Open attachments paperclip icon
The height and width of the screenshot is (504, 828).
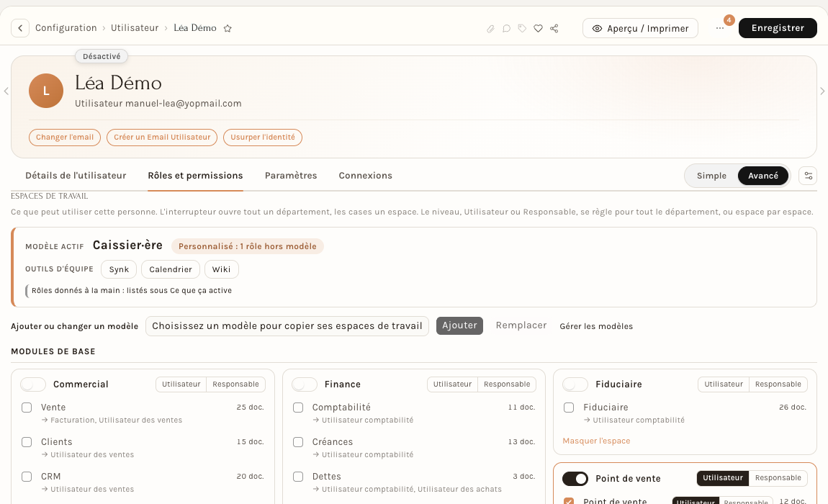pos(490,29)
